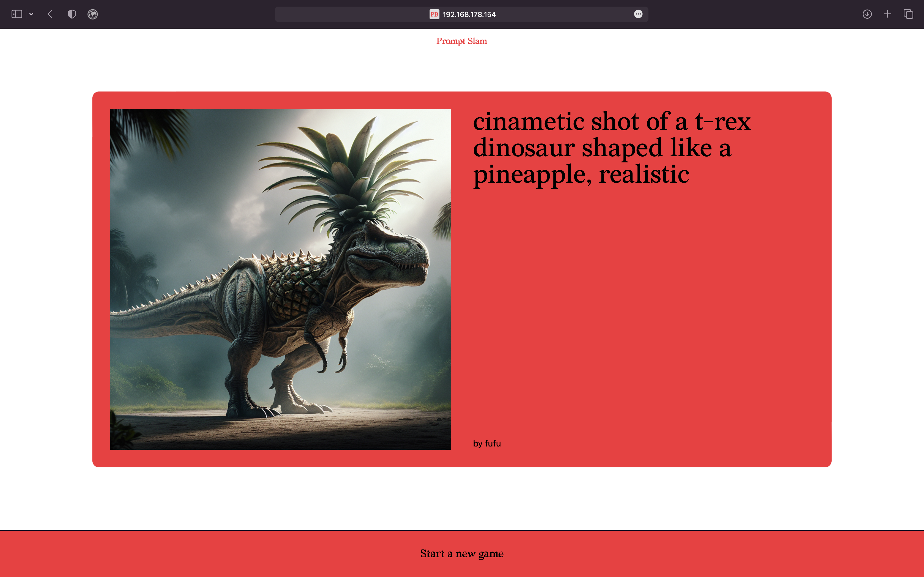
Task: Show the tab overview
Action: [908, 14]
